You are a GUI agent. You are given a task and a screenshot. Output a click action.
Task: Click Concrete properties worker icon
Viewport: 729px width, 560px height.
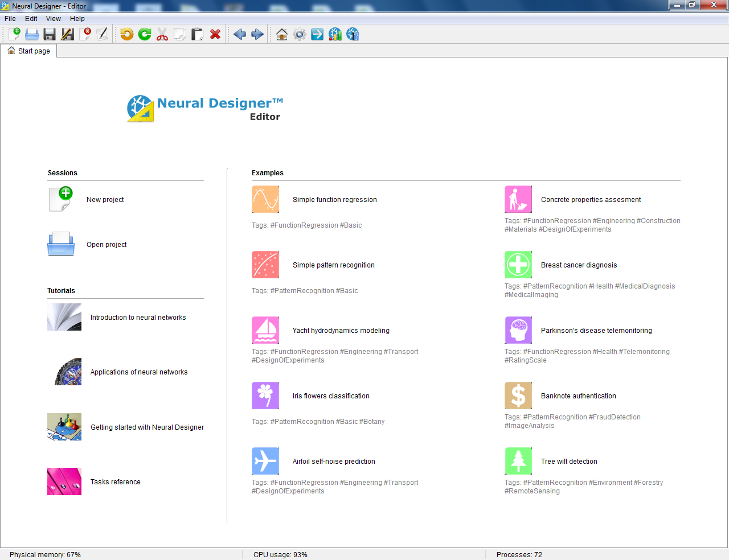point(518,199)
